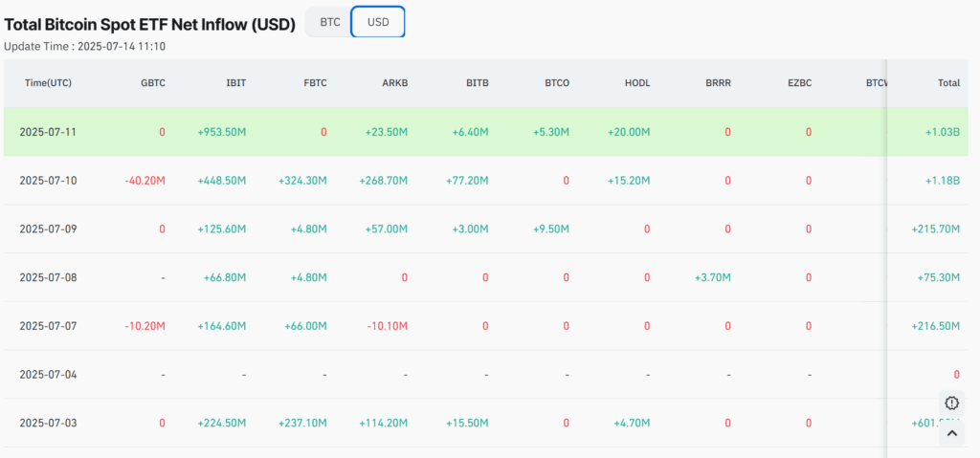This screenshot has width=980, height=458.
Task: Click the EZBC column header
Action: point(799,83)
